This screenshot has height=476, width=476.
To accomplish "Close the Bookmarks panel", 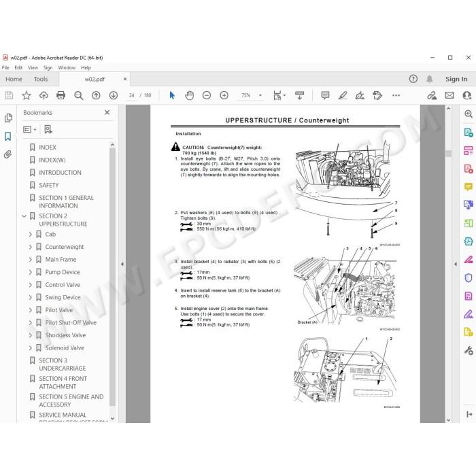I will coord(107,112).
